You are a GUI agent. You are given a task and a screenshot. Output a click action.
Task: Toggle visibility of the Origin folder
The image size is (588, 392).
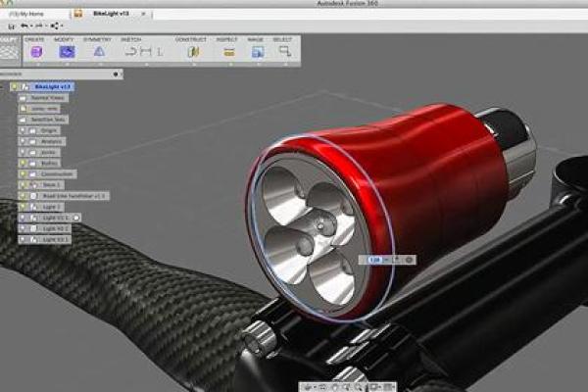pos(21,130)
